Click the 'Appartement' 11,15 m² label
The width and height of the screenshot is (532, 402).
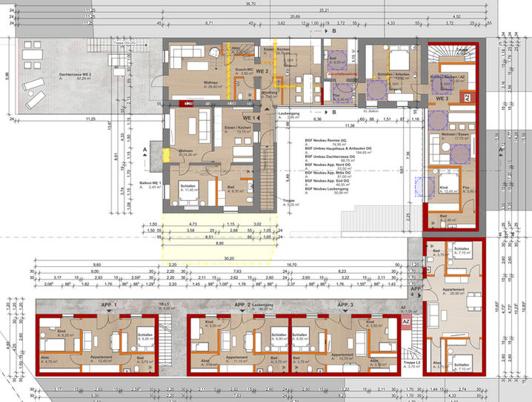[x=236, y=357]
